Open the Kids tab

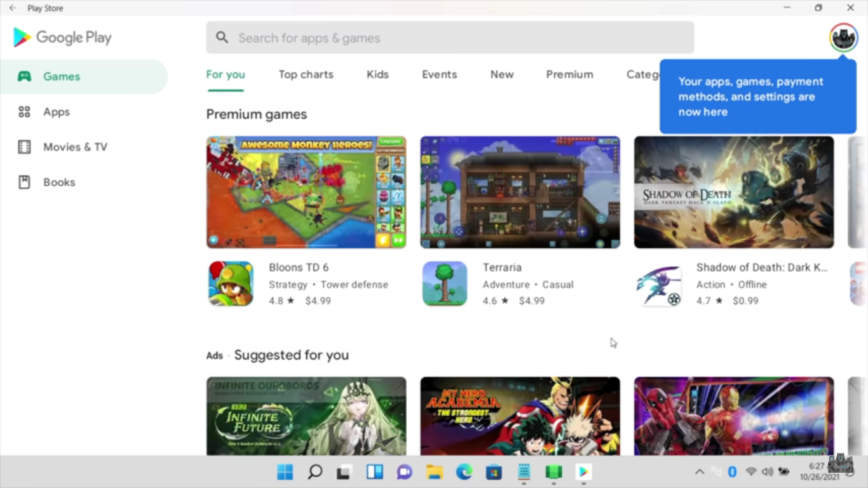coord(377,74)
